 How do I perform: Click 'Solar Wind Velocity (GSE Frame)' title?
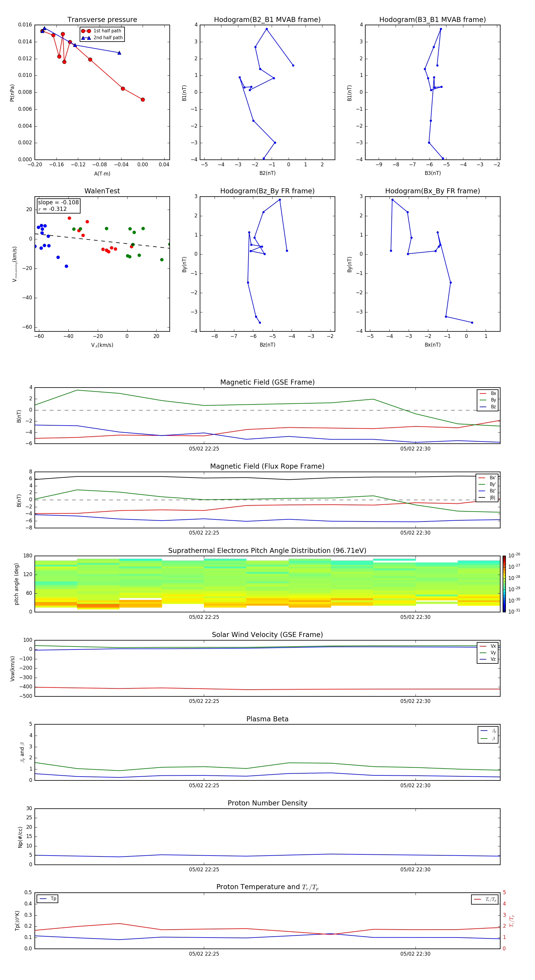(x=267, y=635)
